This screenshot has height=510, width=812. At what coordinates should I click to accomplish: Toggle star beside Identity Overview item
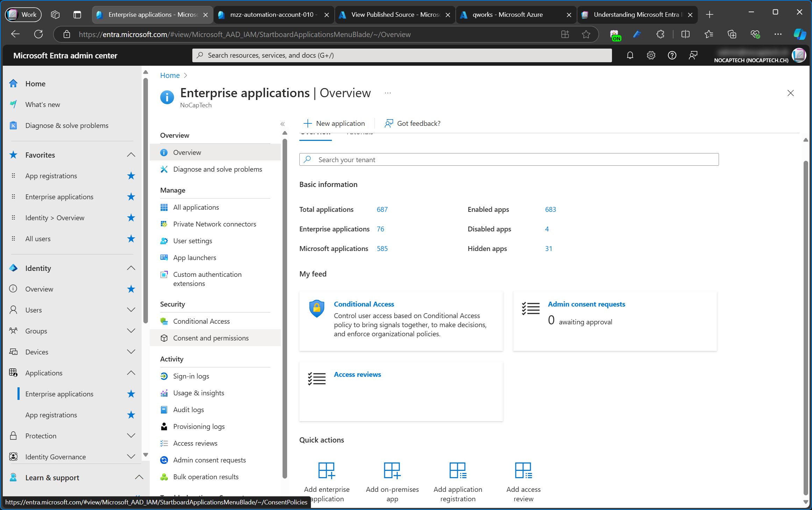pyautogui.click(x=131, y=289)
